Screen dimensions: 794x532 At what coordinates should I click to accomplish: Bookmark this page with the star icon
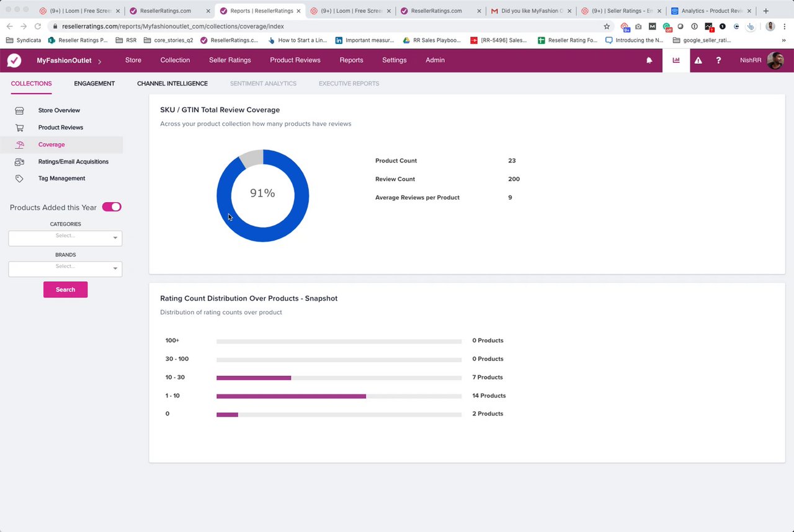607,27
